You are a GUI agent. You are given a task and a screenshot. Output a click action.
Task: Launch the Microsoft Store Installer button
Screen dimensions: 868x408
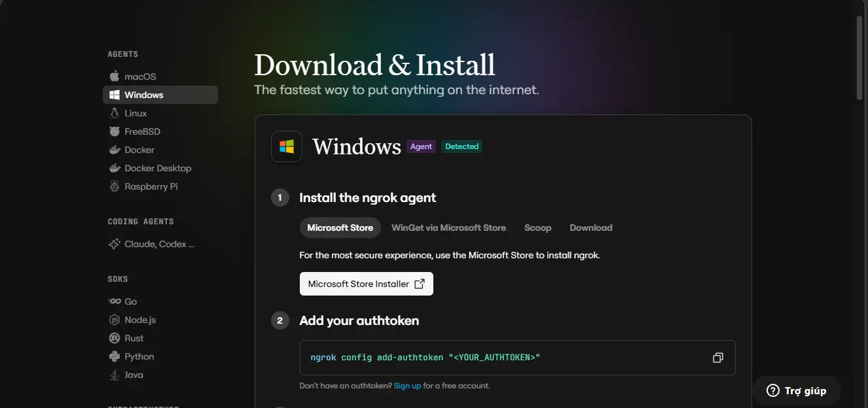tap(367, 284)
